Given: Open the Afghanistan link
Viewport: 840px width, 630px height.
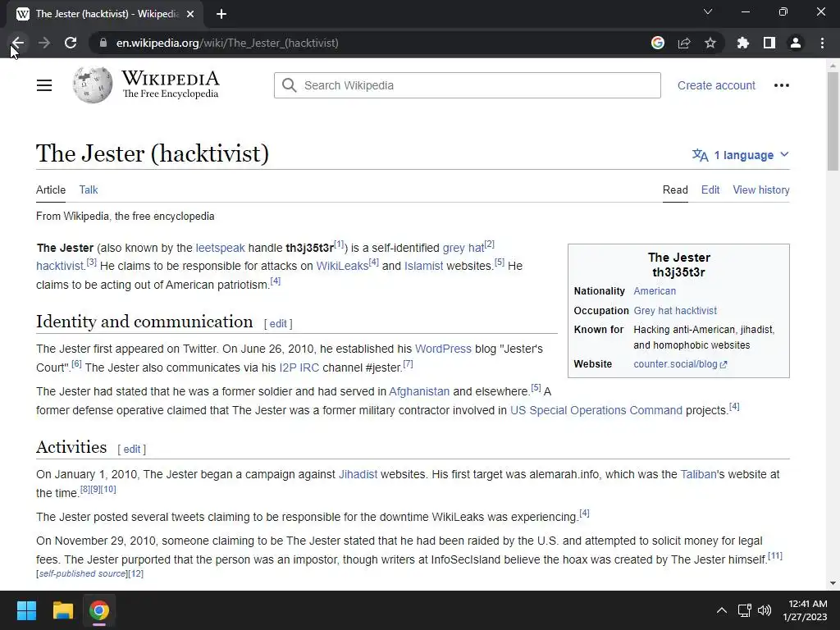Looking at the screenshot, I should [419, 391].
